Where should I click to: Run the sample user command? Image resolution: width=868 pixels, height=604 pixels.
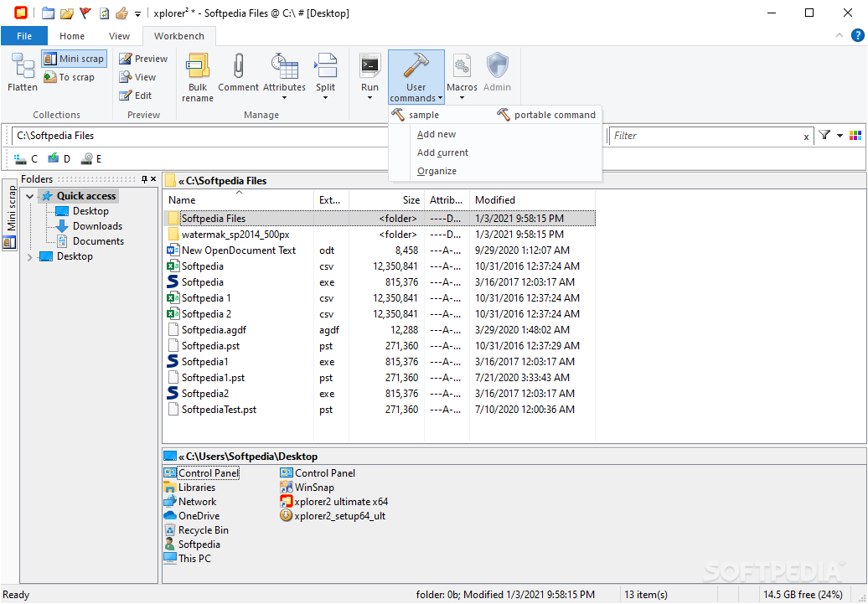tap(416, 115)
